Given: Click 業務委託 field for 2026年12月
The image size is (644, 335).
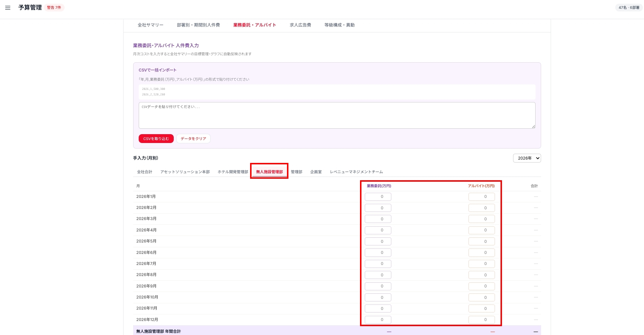Looking at the screenshot, I should 378,320.
